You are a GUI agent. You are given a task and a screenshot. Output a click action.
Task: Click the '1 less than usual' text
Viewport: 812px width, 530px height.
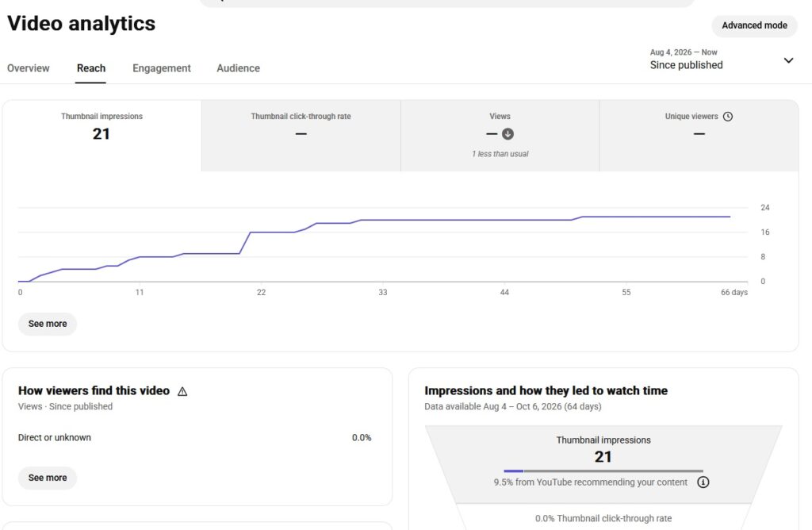(x=500, y=154)
